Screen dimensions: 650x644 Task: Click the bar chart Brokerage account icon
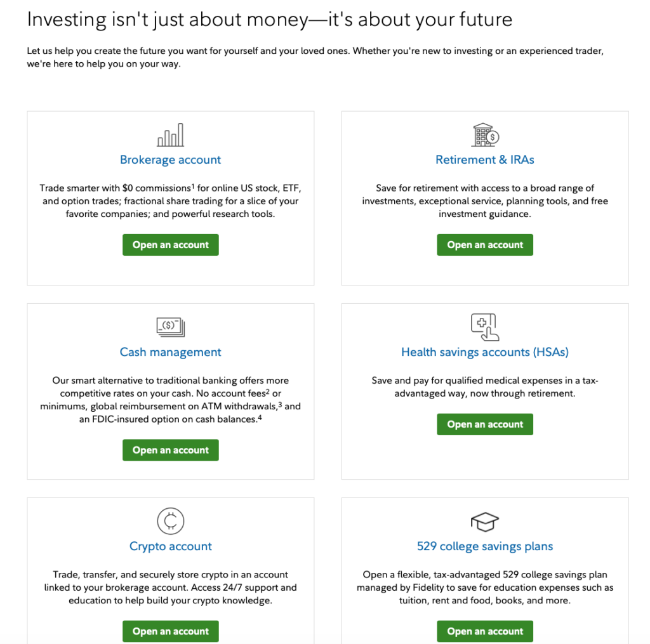(x=170, y=135)
